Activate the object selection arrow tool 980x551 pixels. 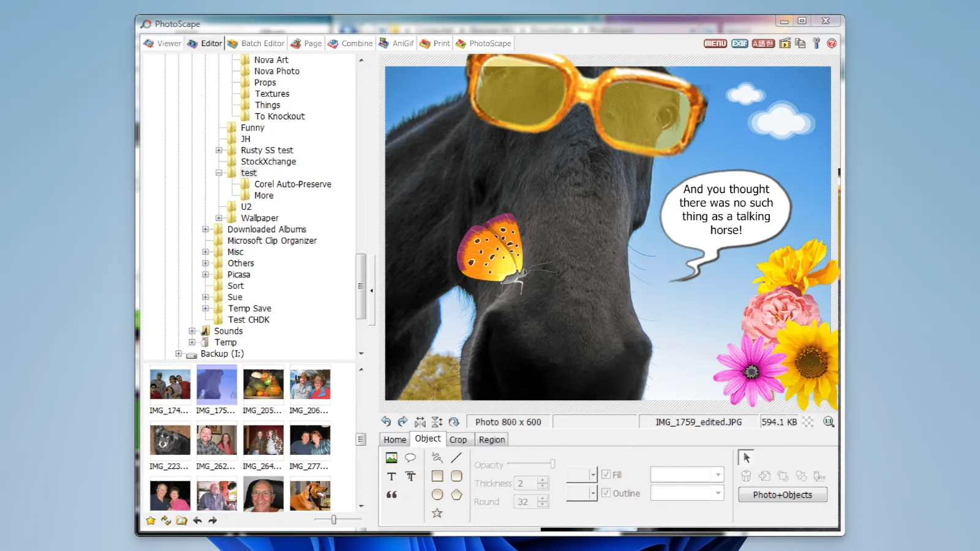747,457
